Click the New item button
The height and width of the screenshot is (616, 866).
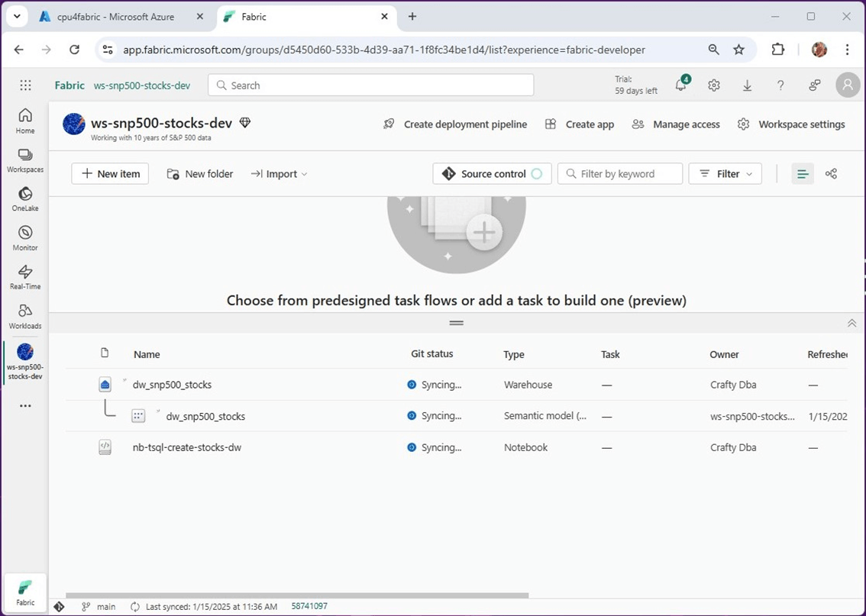coord(111,174)
